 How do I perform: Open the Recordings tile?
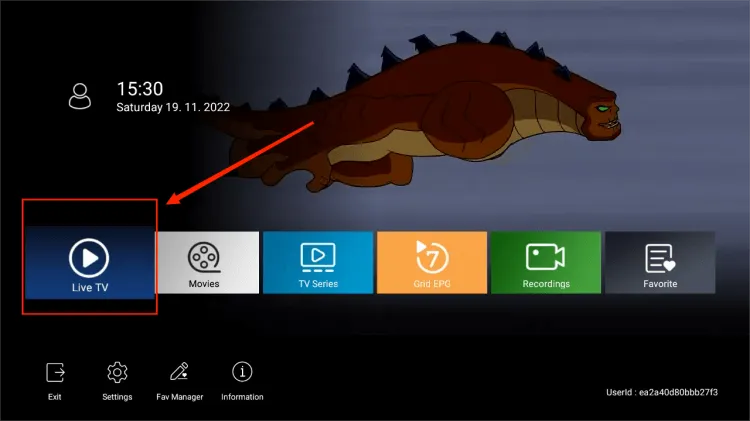click(x=546, y=263)
